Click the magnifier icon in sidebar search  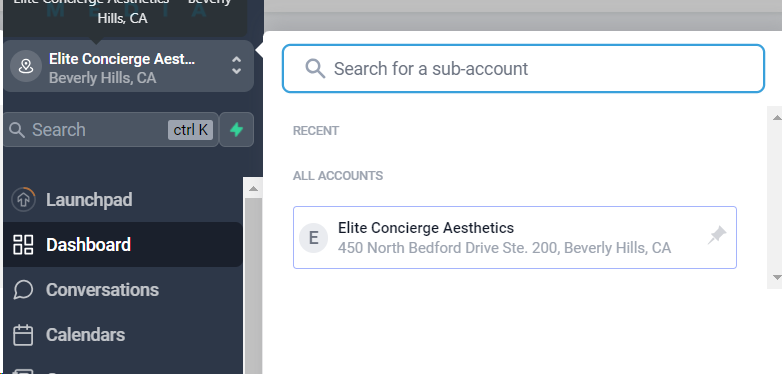(17, 130)
